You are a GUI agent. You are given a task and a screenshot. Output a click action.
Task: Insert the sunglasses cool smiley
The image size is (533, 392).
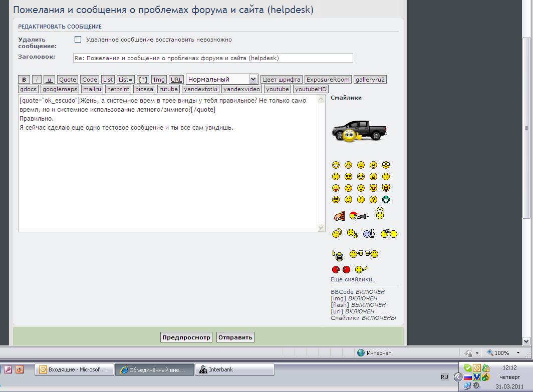(x=348, y=177)
